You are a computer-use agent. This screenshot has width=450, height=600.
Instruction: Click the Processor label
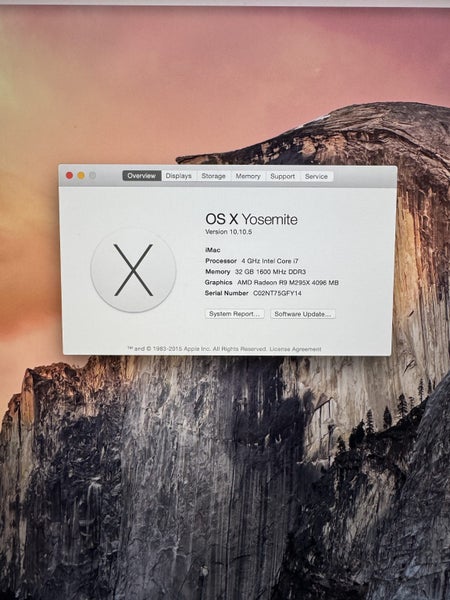pos(221,261)
